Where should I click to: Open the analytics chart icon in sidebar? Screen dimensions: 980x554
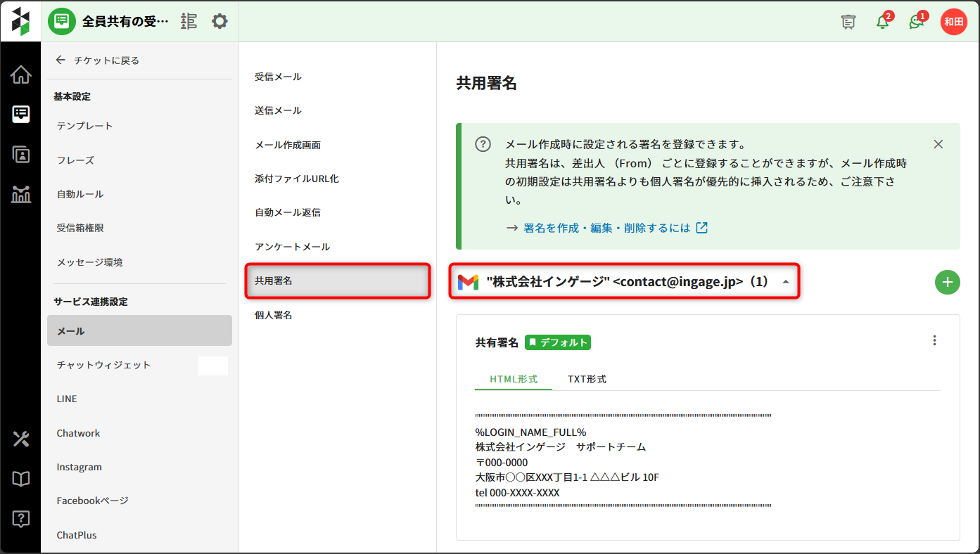tap(20, 195)
